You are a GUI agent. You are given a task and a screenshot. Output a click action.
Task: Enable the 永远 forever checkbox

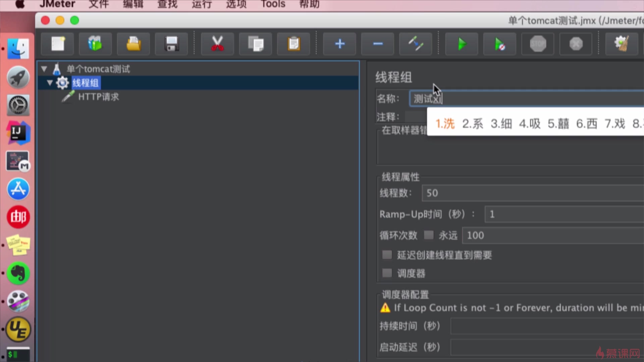(x=428, y=235)
